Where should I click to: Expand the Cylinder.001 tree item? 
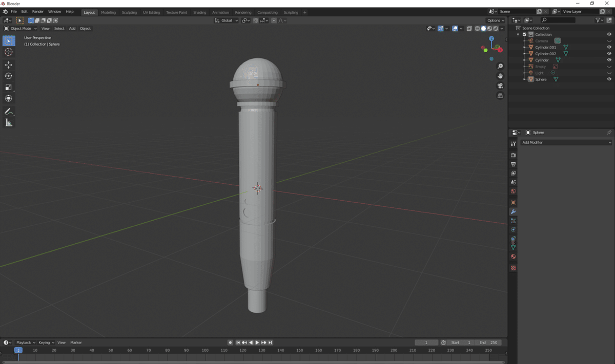click(524, 47)
